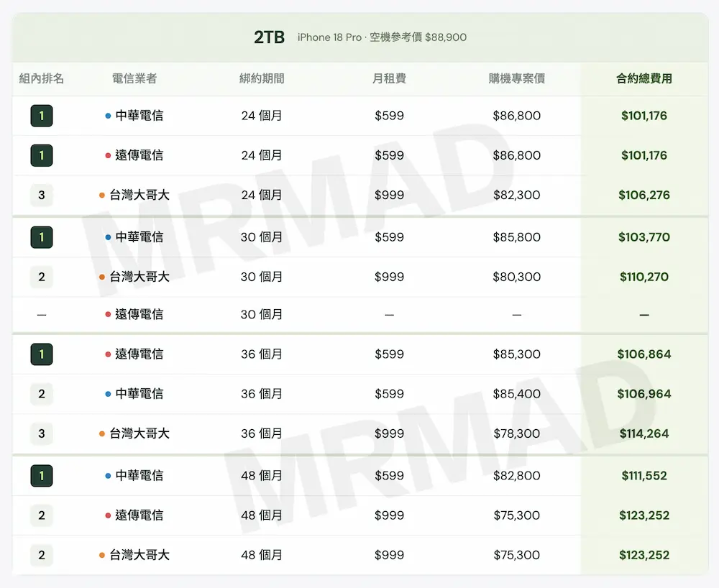Click the $111,552 contract total

pyautogui.click(x=644, y=476)
